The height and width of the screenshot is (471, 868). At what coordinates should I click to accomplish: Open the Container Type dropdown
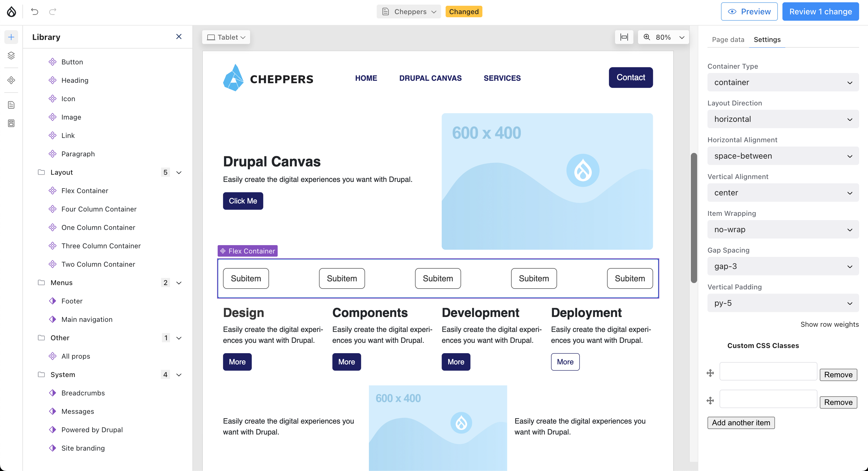783,82
